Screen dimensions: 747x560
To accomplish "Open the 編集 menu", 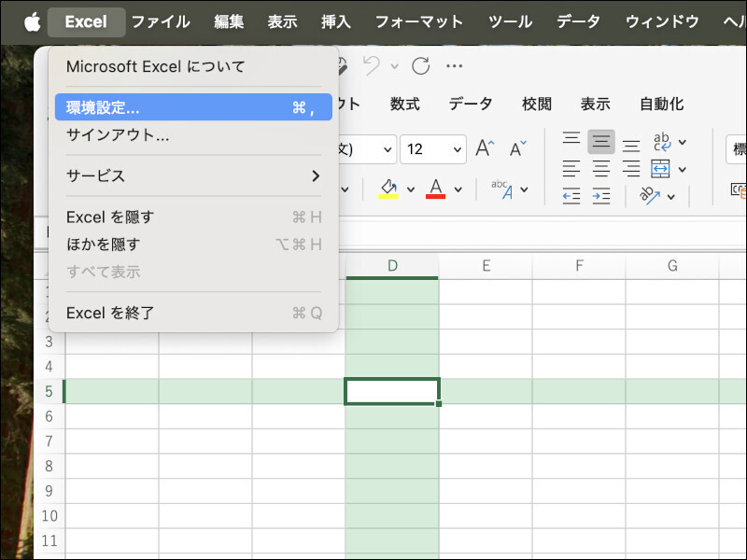I will [229, 21].
